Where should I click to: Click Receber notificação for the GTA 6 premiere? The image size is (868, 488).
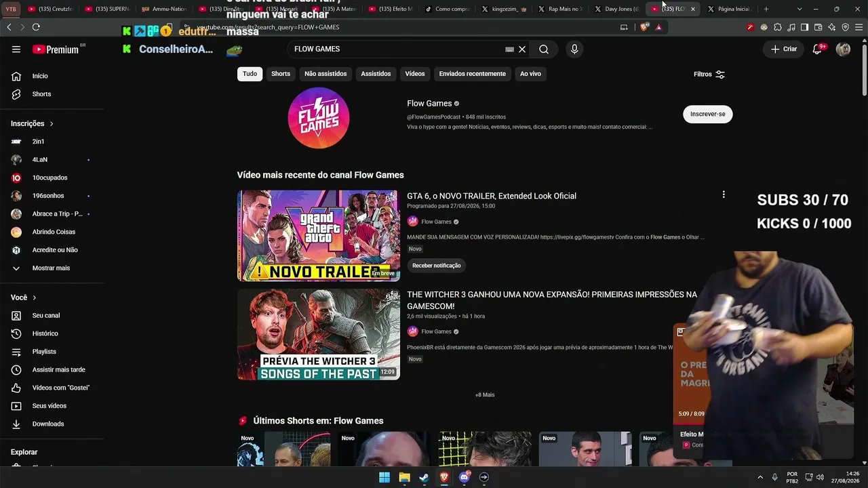pos(437,266)
